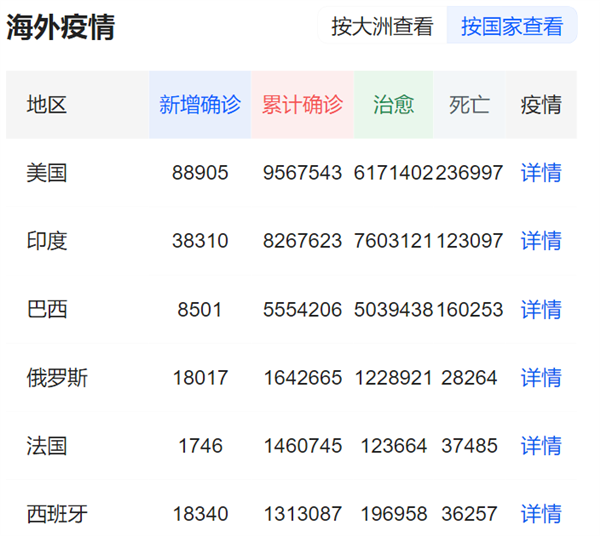
Task: Select the 西班牙 region name
Action: 57,514
